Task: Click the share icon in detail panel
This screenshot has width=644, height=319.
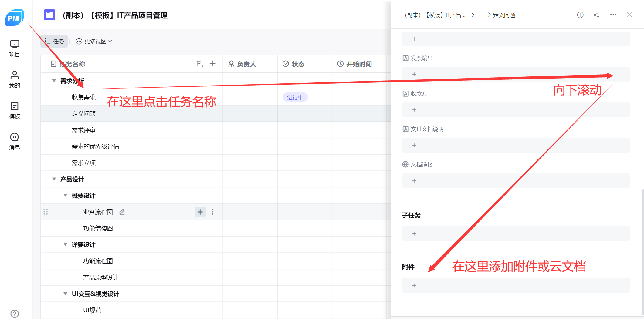Action: pyautogui.click(x=596, y=15)
